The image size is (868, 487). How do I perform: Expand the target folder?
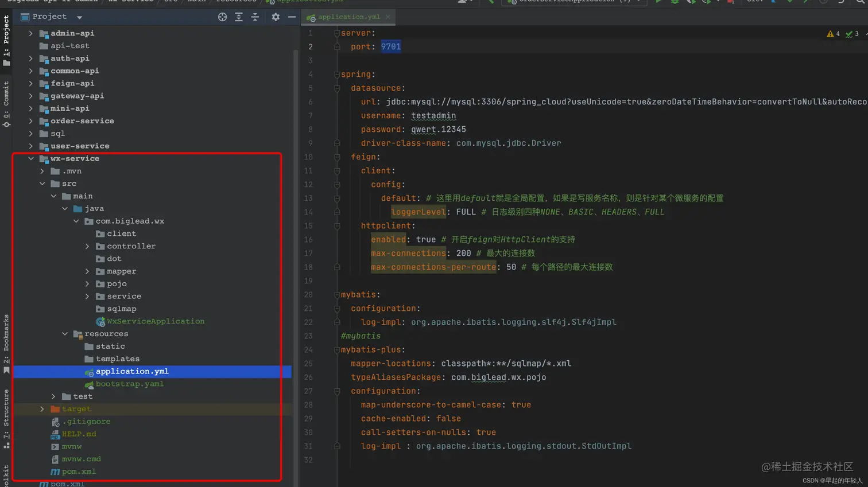pyautogui.click(x=42, y=409)
